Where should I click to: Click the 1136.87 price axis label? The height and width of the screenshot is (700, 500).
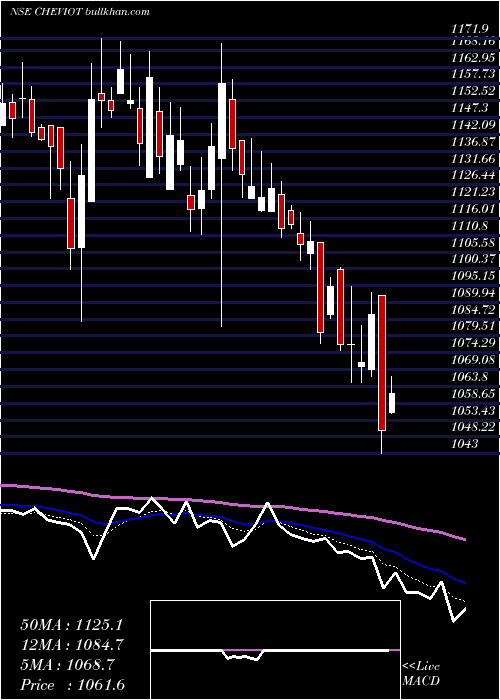[473, 142]
